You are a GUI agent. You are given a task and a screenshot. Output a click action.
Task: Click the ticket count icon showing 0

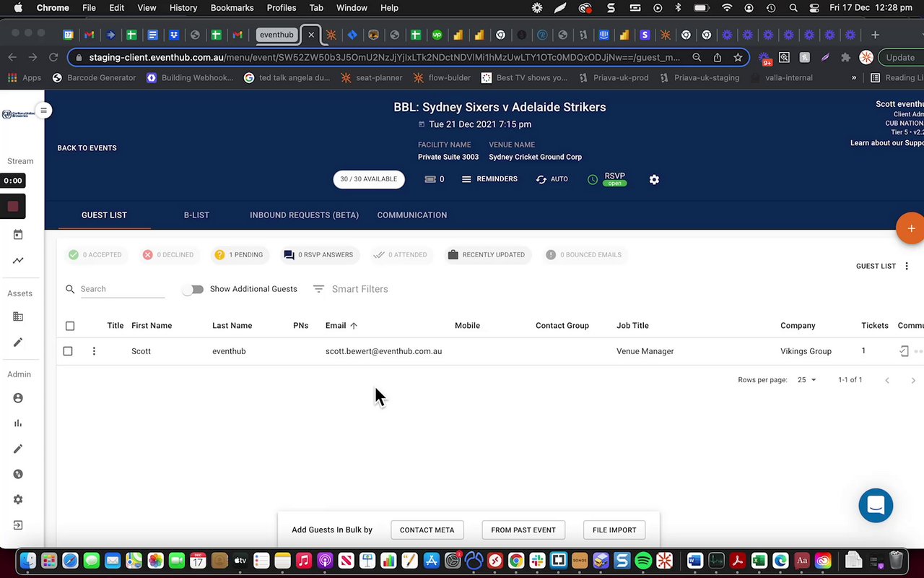pyautogui.click(x=434, y=179)
